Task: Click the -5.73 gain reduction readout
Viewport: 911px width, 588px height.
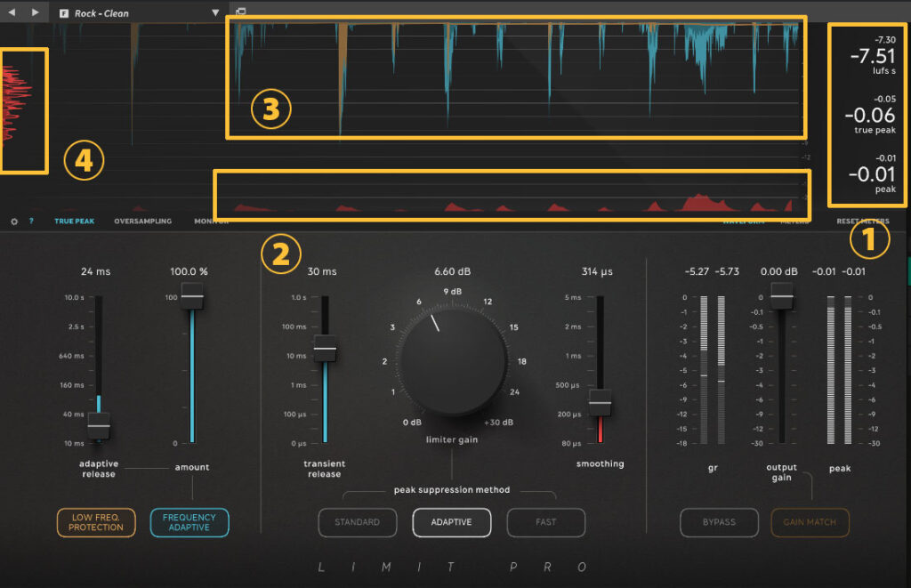Action: point(727,271)
